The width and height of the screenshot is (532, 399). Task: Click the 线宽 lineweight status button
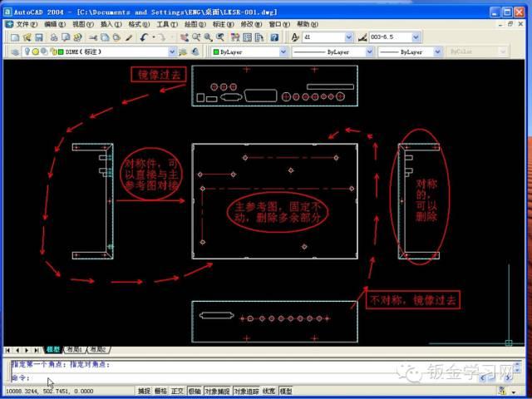[x=268, y=391]
